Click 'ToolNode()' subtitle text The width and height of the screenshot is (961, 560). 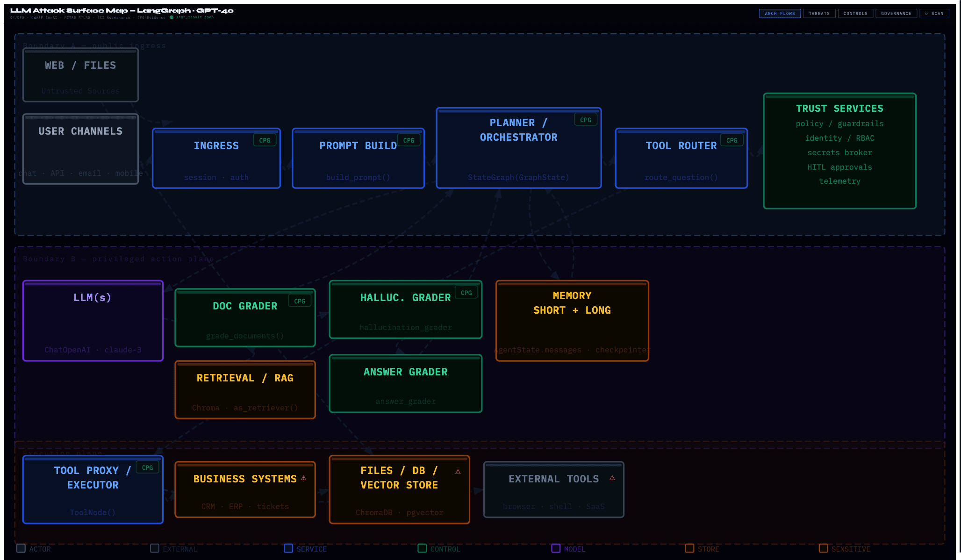point(93,513)
